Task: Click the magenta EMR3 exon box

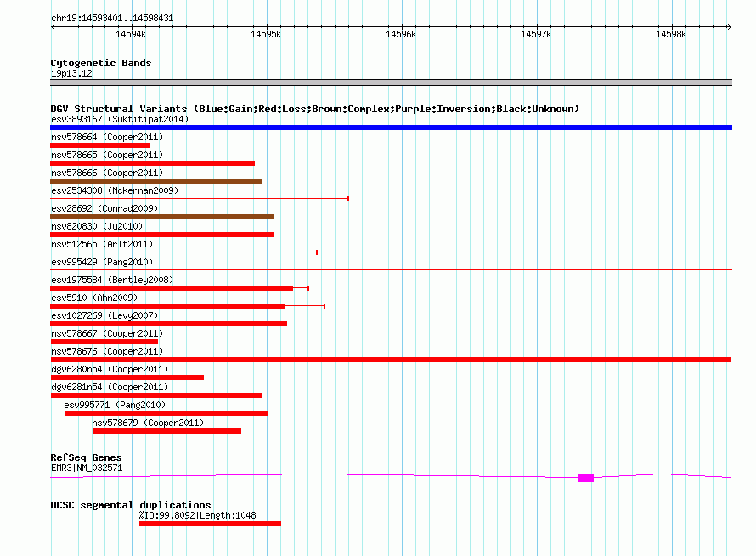Action: point(586,478)
